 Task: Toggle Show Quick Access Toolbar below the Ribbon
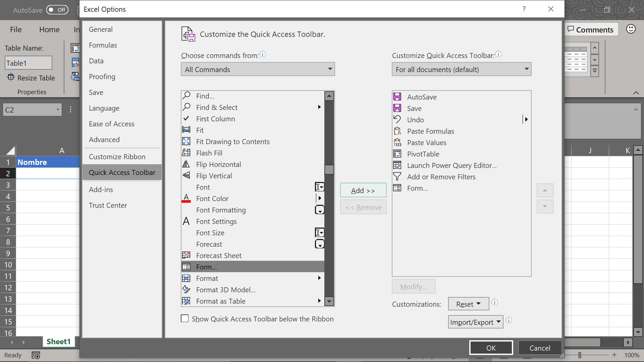185,318
